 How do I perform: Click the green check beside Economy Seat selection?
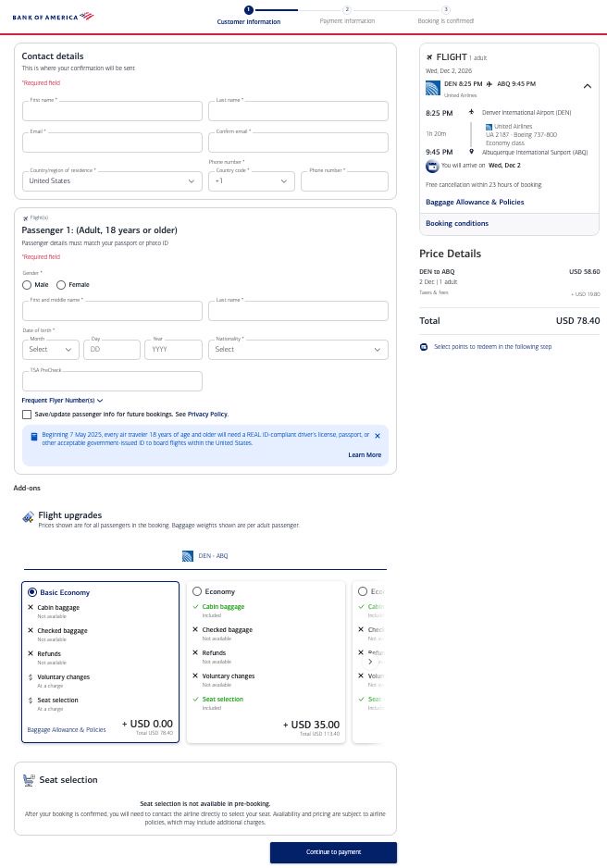[x=195, y=700]
